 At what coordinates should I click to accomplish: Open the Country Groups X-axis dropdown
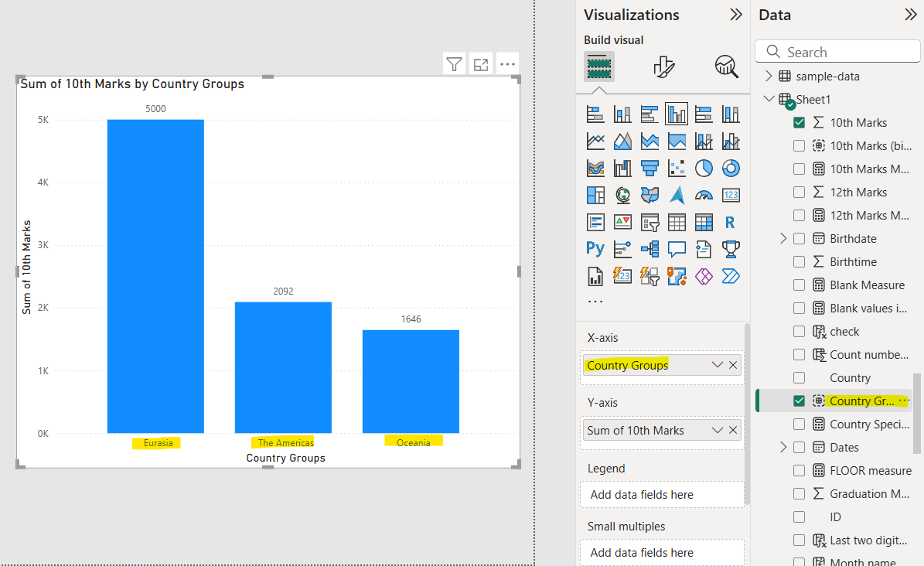(715, 364)
